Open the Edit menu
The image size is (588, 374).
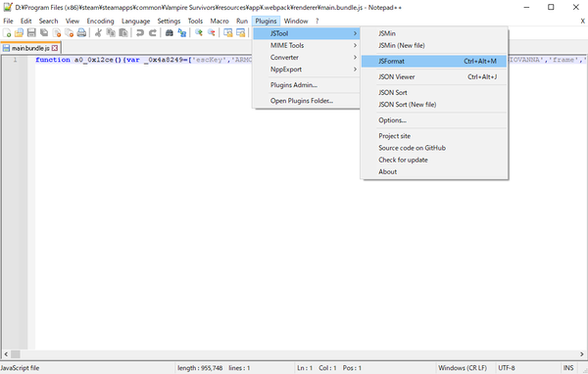click(x=25, y=21)
